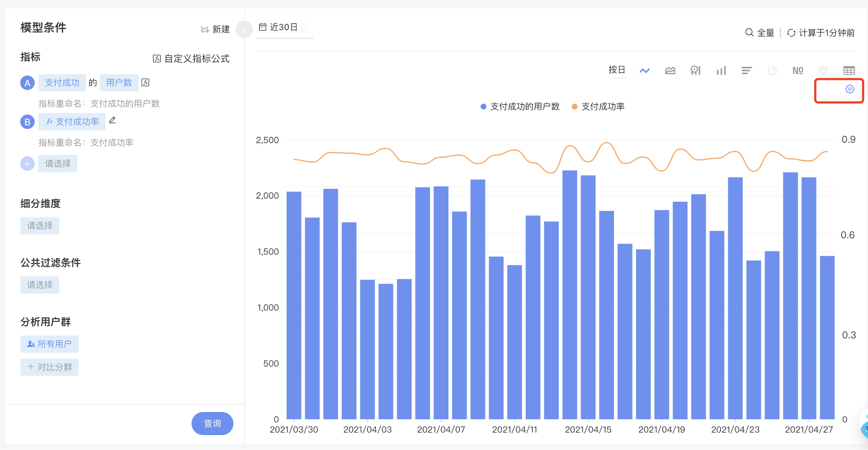
Task: Open 请选择 selector under 细分维度
Action: pos(39,226)
